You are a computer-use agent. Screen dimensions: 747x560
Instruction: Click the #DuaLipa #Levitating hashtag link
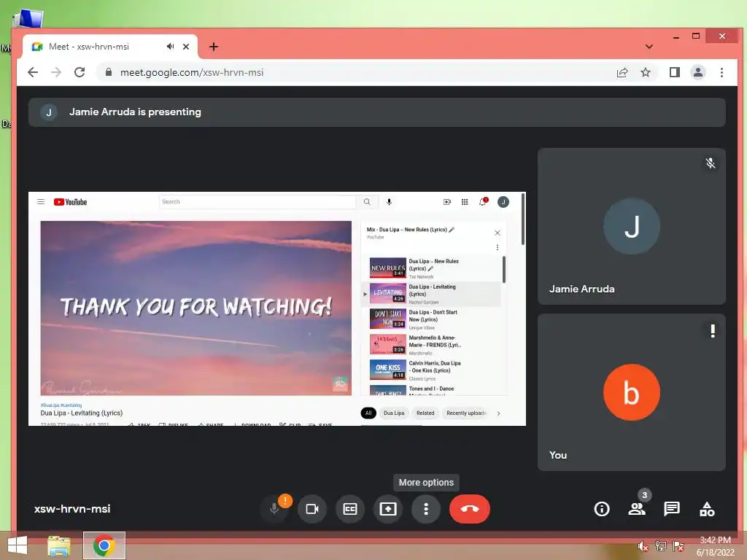point(61,405)
